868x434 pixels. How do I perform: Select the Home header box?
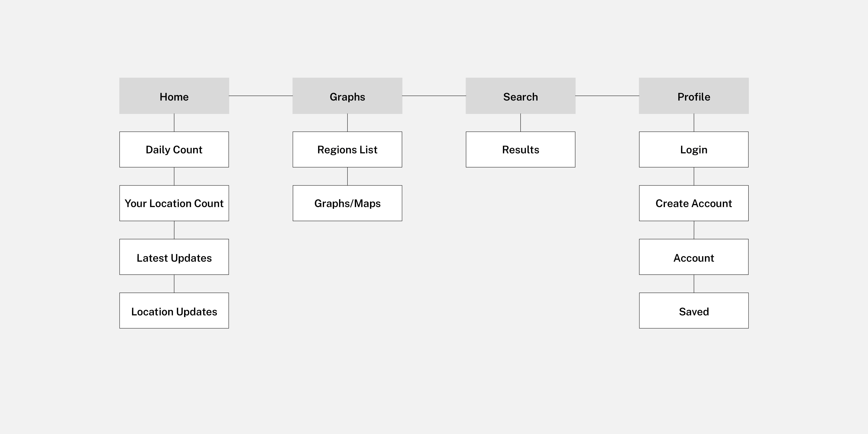point(174,96)
